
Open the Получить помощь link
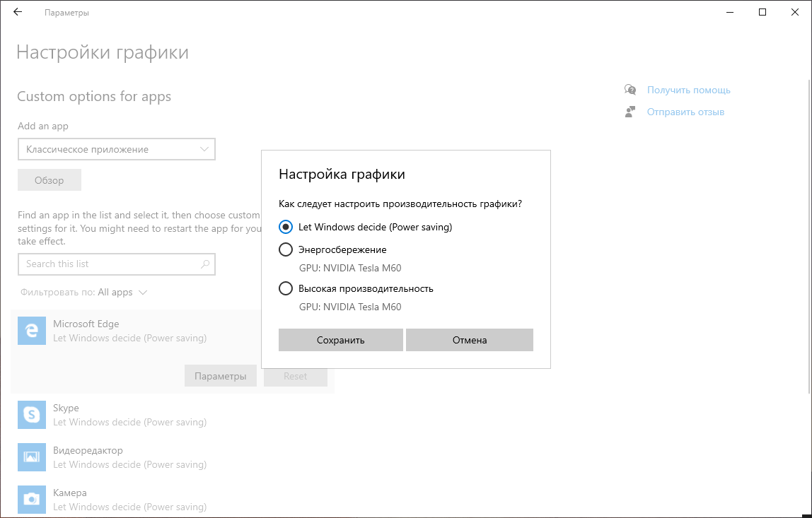pos(688,90)
